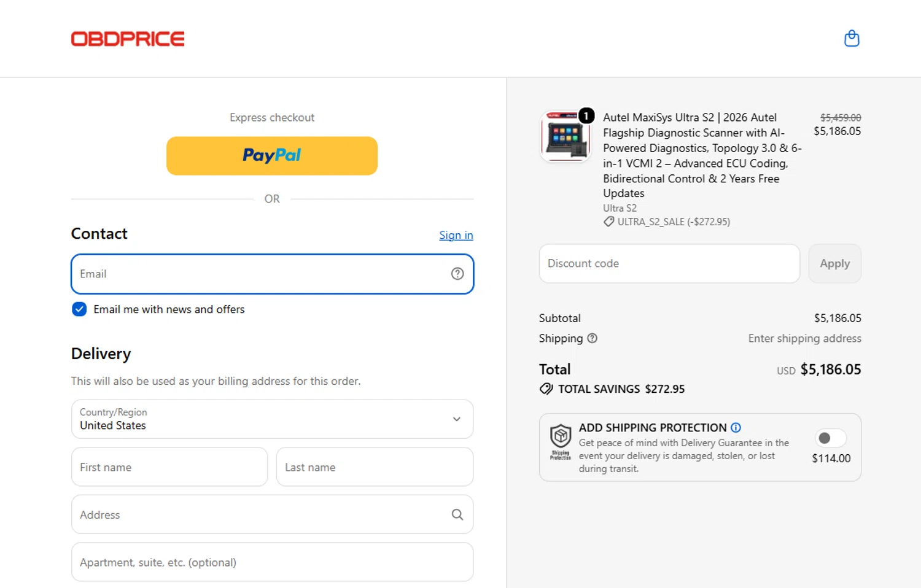Viewport: 921px width, 588px height.
Task: Click the crossed-out $5,459.00 price
Action: click(841, 117)
